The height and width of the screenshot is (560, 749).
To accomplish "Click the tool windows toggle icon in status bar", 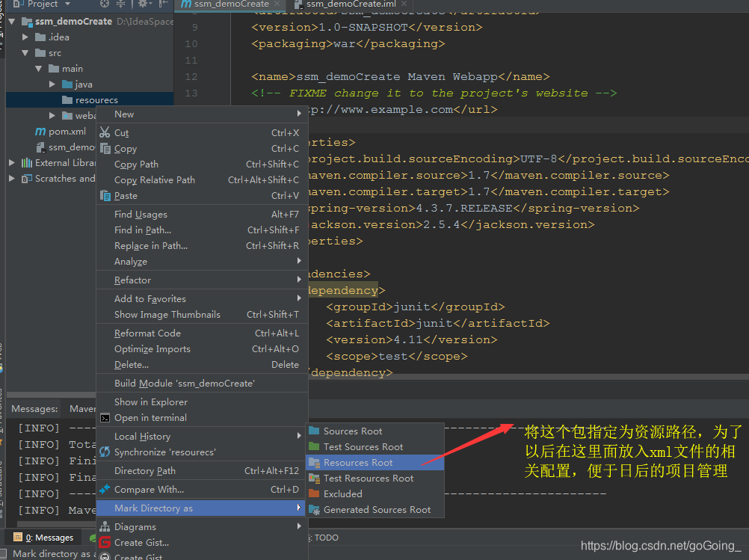I will [3, 554].
